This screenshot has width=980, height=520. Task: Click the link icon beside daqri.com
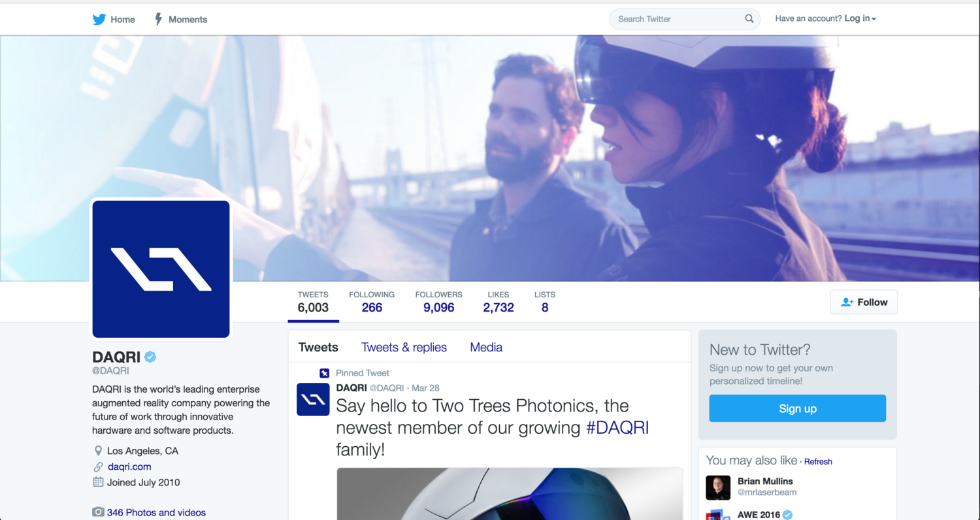coord(98,466)
